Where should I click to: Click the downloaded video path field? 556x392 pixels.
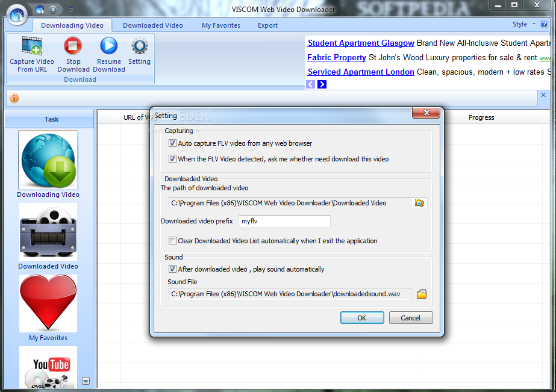[x=290, y=203]
